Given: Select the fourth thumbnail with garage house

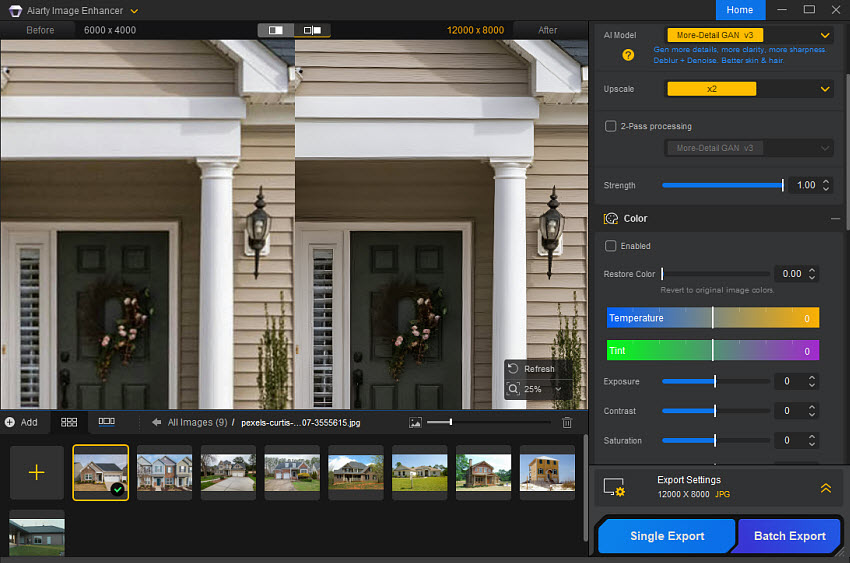Looking at the screenshot, I should click(292, 473).
